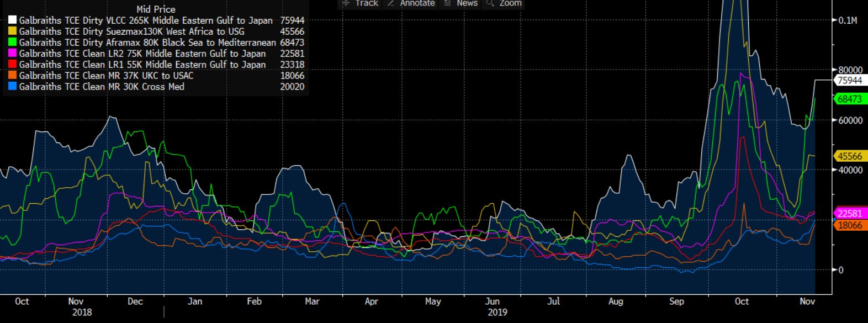Viewport: 868px width, 323px height.
Task: Click the blue MR 30K Cross Med swatch
Action: [x=13, y=87]
